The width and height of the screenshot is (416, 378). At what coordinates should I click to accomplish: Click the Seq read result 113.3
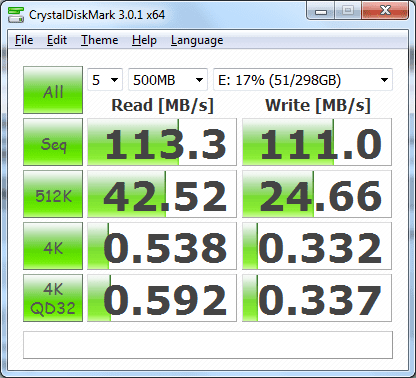click(x=162, y=142)
